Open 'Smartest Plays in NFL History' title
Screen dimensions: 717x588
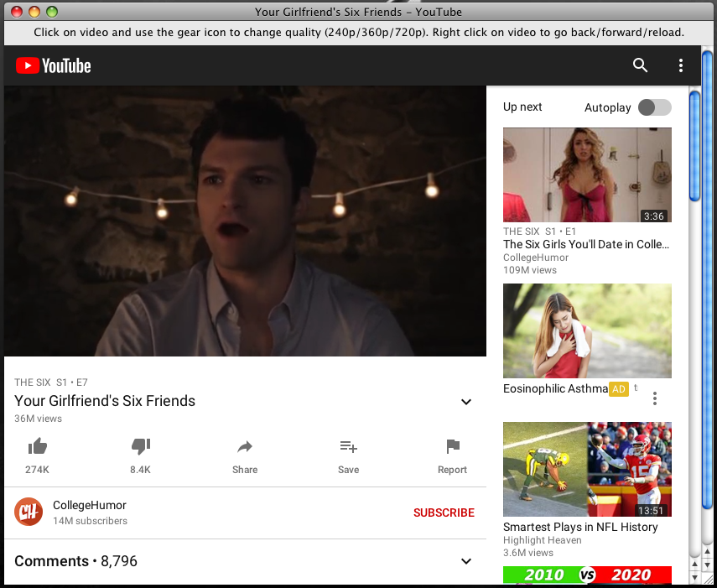click(x=580, y=527)
